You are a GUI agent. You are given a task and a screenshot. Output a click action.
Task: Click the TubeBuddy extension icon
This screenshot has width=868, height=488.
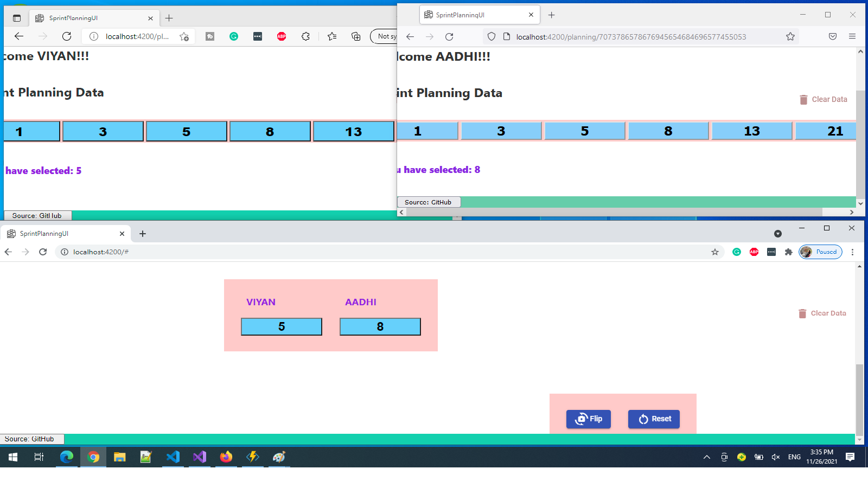tap(210, 36)
